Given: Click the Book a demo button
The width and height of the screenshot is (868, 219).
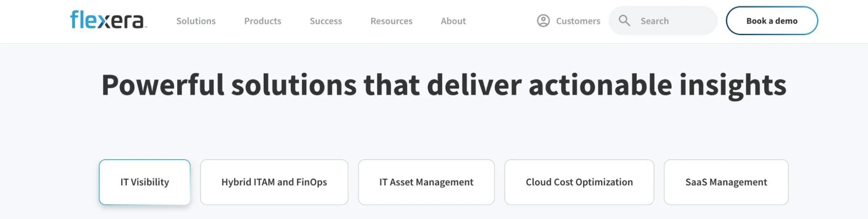Looking at the screenshot, I should 772,20.
